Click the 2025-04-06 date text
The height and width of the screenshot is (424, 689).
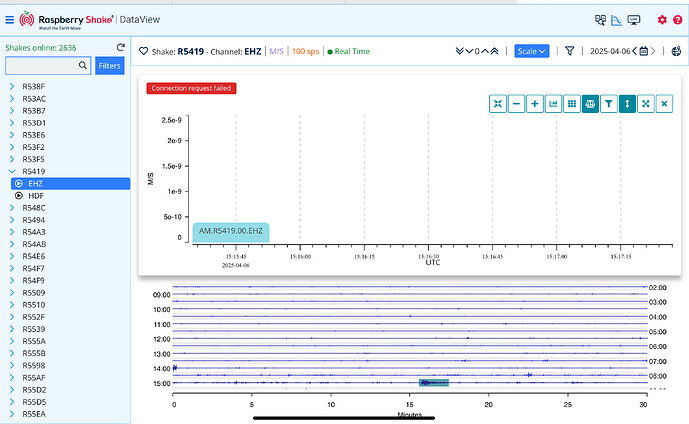point(610,51)
